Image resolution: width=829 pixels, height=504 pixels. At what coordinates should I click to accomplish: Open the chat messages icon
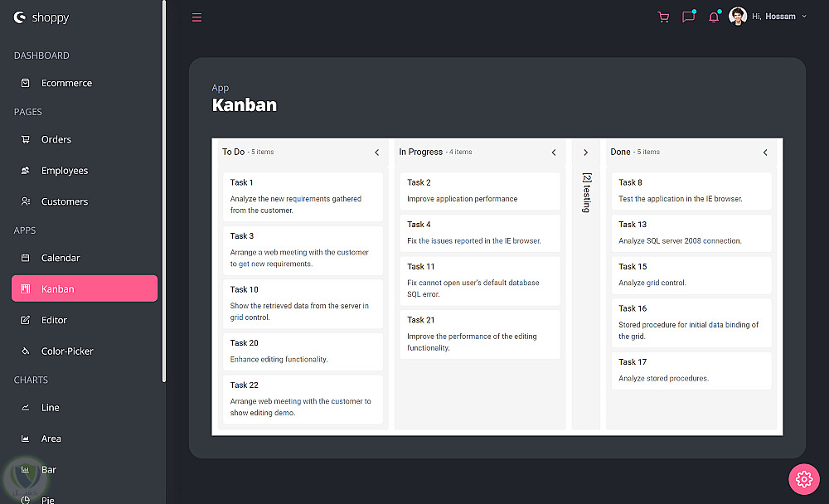pyautogui.click(x=688, y=17)
